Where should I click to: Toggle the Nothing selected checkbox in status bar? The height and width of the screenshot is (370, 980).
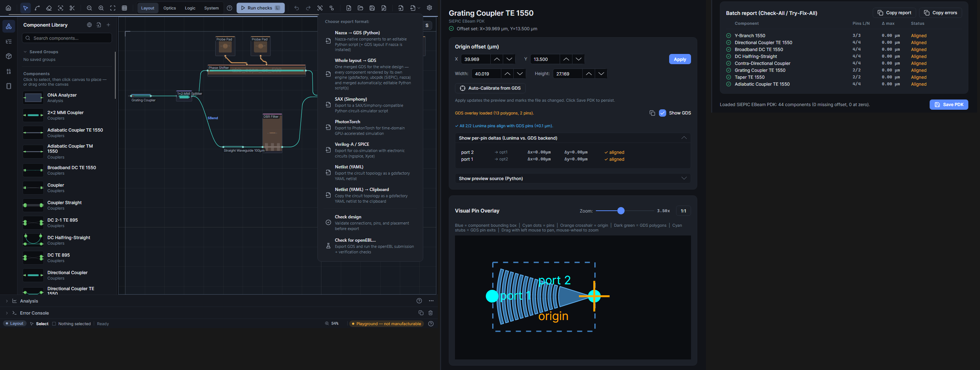54,324
